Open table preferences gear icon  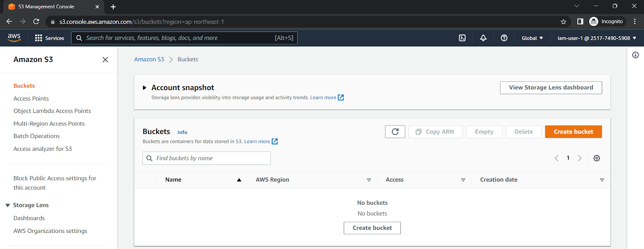597,158
